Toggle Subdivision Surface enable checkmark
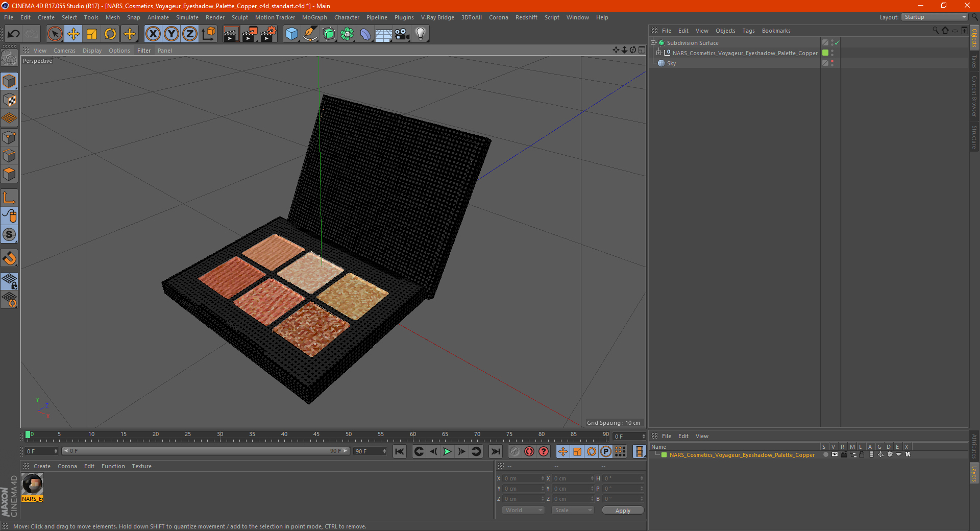This screenshot has height=531, width=980. pos(837,43)
